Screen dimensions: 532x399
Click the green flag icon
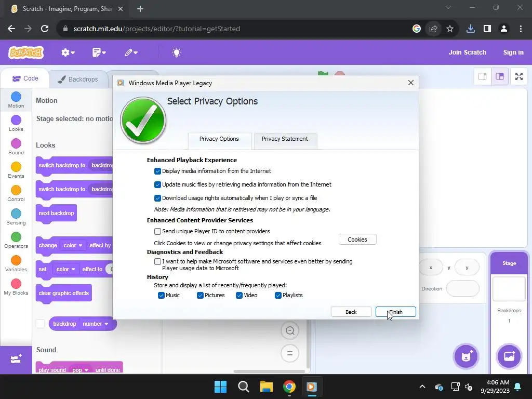point(323,74)
